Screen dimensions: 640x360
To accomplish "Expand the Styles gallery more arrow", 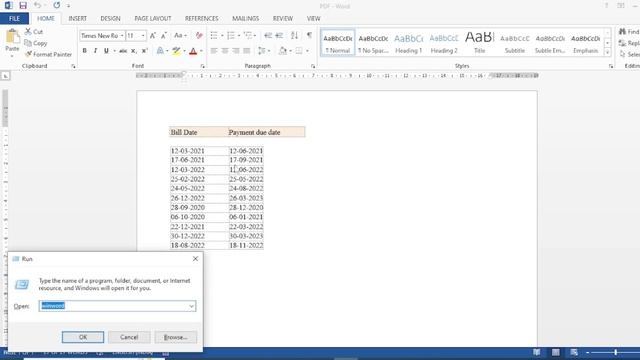I will (607, 52).
